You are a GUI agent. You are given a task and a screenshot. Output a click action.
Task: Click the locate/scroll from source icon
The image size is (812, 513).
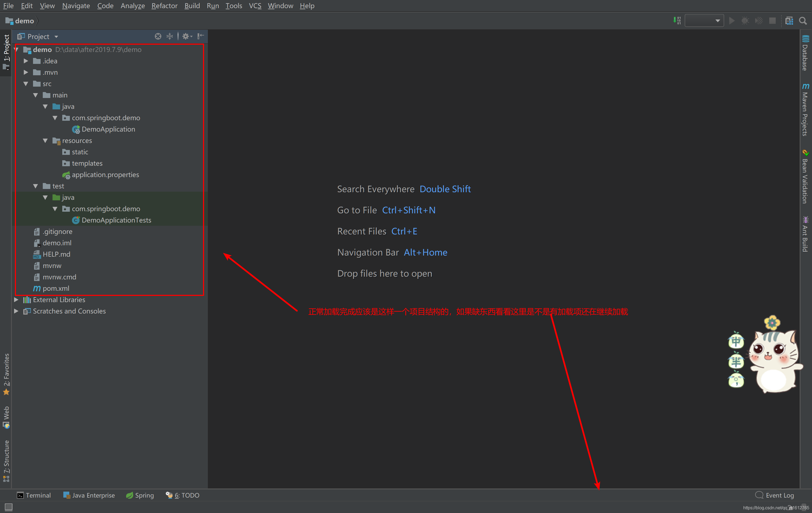tap(158, 37)
